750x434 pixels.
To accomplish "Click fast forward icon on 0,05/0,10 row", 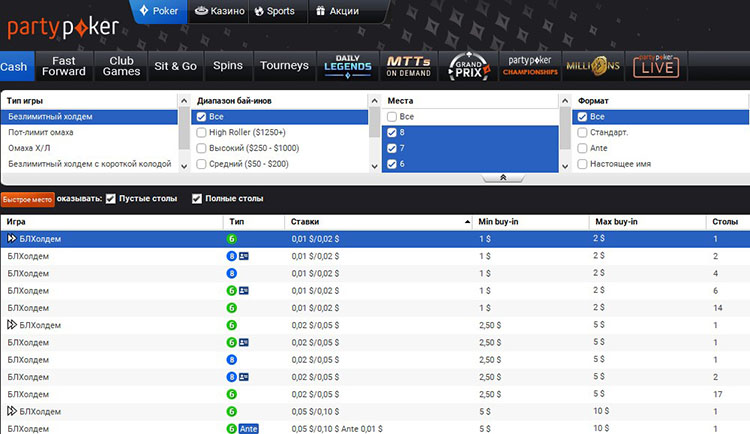I will (12, 411).
